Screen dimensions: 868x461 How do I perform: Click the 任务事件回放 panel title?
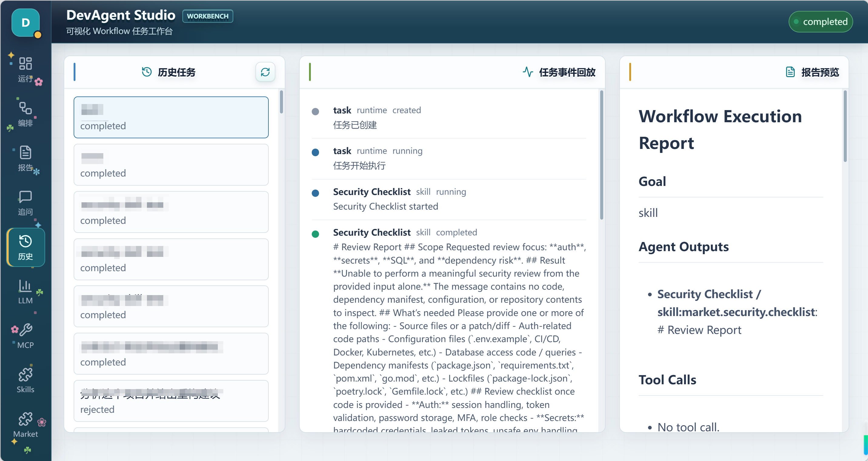pos(567,72)
